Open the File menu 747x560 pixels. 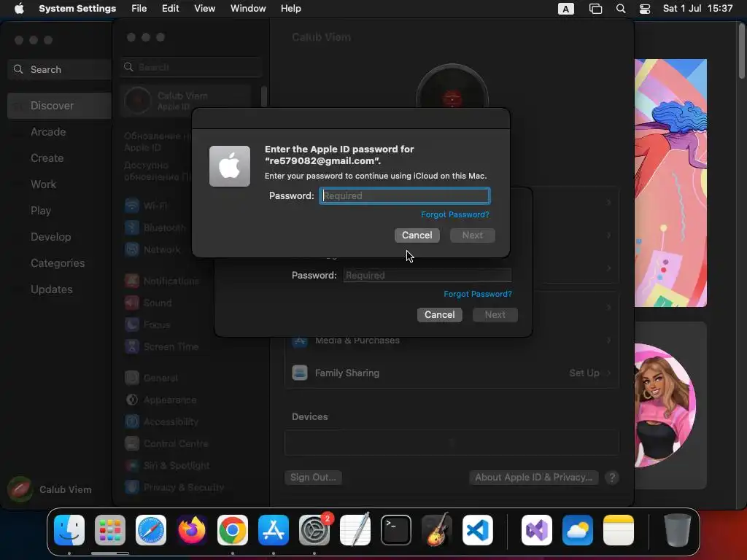(x=139, y=9)
